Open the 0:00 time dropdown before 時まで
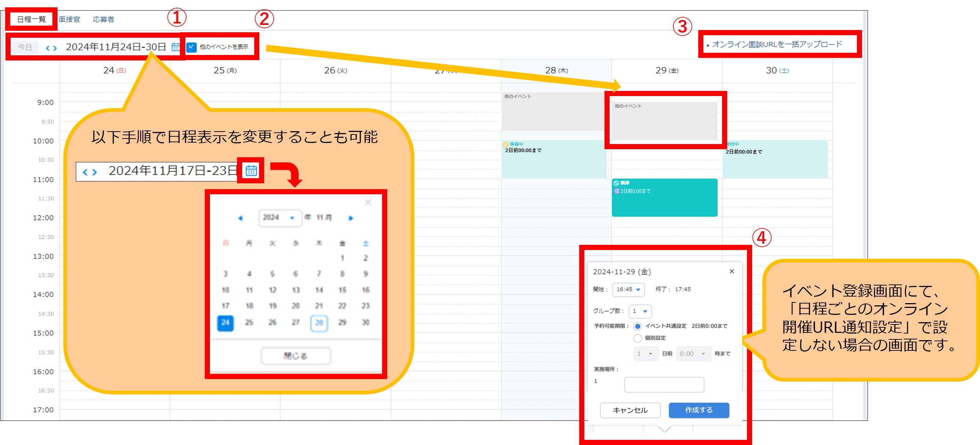Screen dimensions: 980x445 pyautogui.click(x=694, y=354)
